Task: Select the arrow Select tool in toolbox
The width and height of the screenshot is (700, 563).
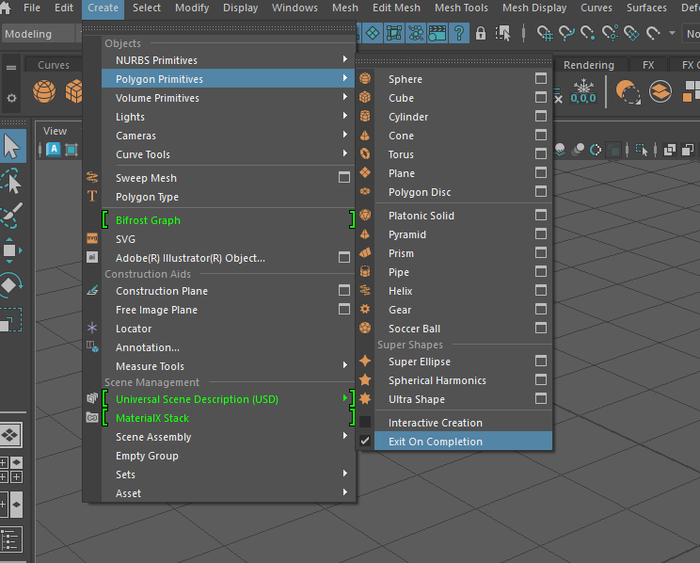Action: [12, 146]
